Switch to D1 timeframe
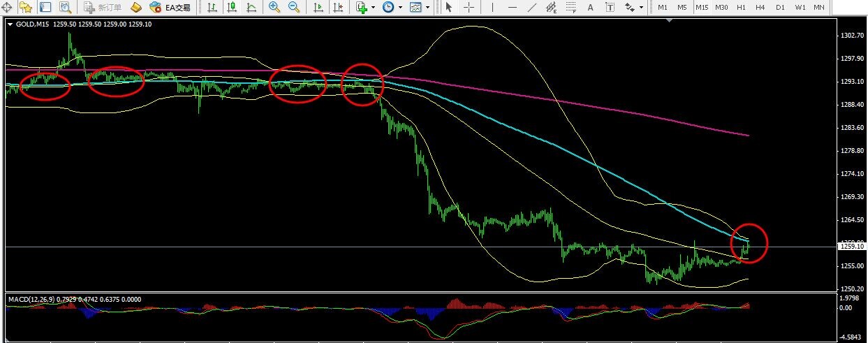This screenshot has height=343, width=868. click(x=780, y=8)
